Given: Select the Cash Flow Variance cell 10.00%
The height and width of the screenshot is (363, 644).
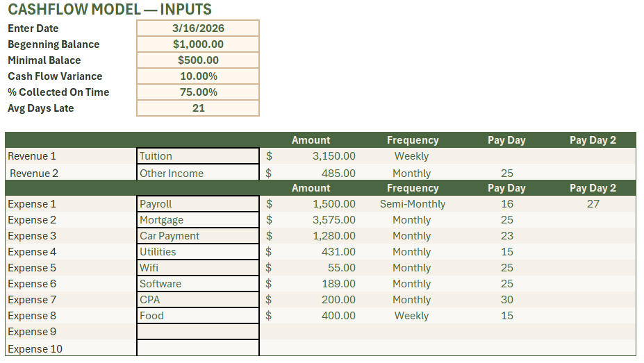Looking at the screenshot, I should click(198, 76).
